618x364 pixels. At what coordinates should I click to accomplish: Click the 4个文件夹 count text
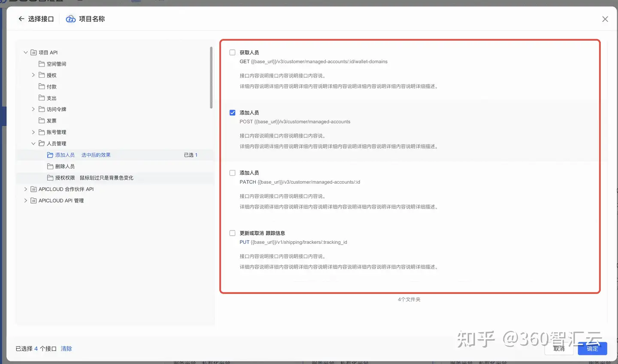(x=409, y=300)
